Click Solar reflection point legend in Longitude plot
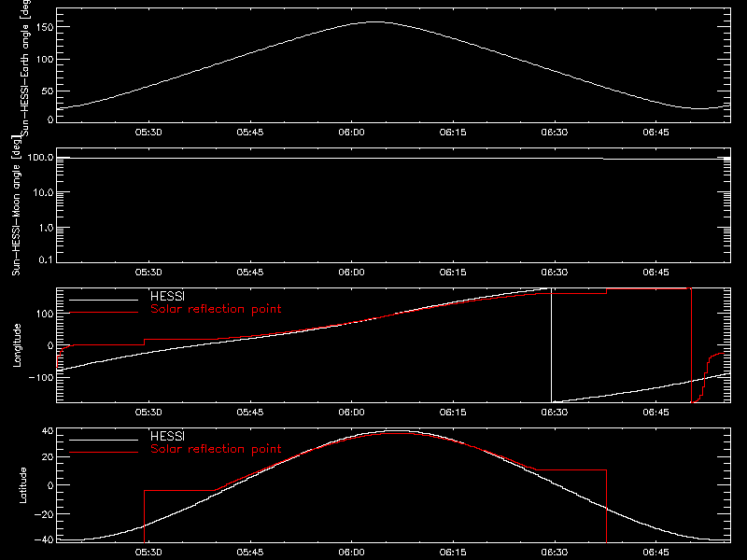Image resolution: width=747 pixels, height=560 pixels. click(216, 309)
